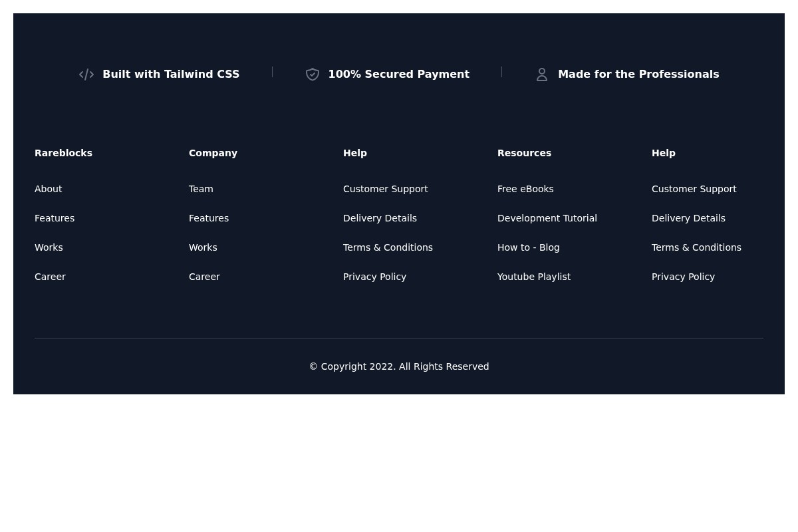798x532 pixels.
Task: Open Career in the Company column
Action: 204,277
